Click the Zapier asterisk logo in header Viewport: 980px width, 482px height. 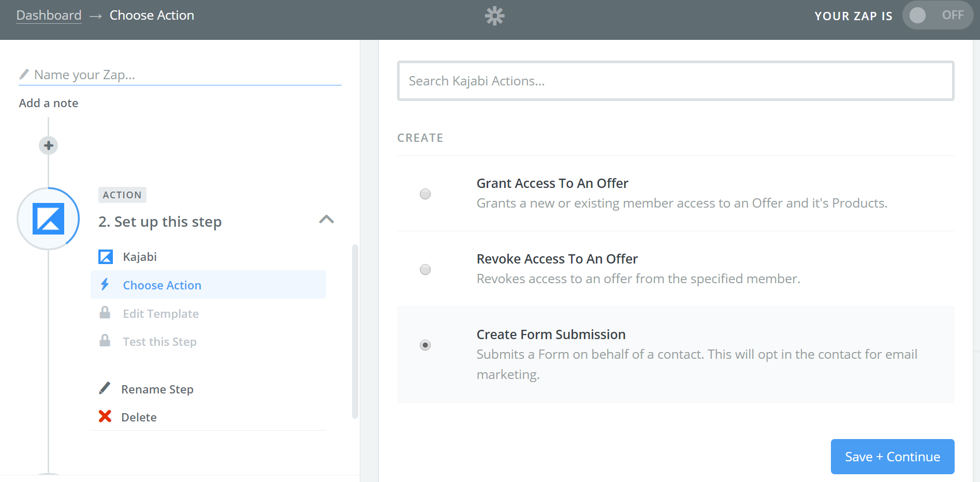(x=494, y=16)
